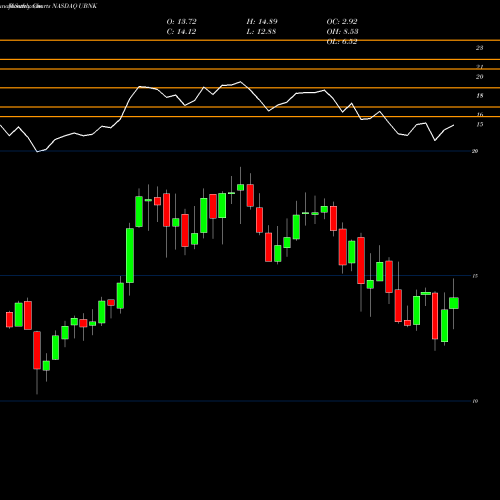Click the 10 price axis label
Screen dimensions: 500x500
pyautogui.click(x=475, y=401)
